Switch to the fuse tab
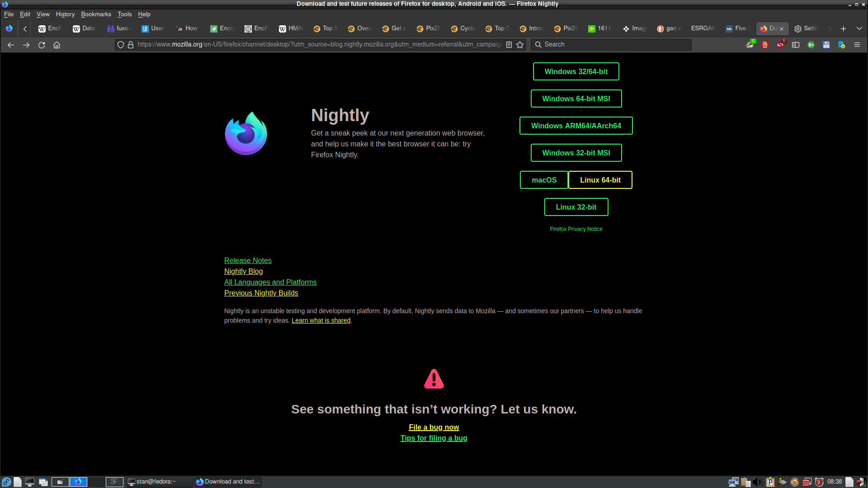Viewport: 868px width, 488px height. point(119,28)
